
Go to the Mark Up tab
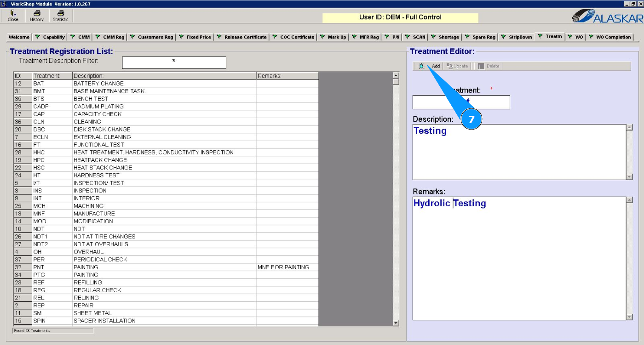pos(333,37)
